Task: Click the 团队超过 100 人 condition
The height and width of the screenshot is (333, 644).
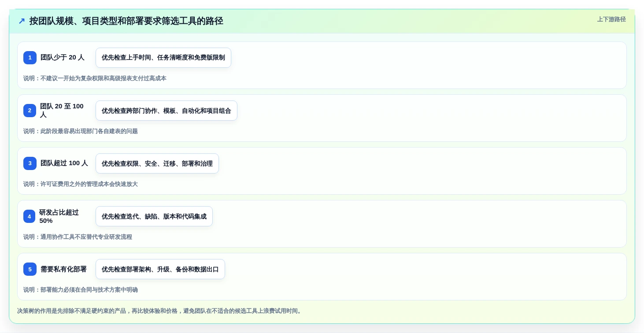Action: 64,163
